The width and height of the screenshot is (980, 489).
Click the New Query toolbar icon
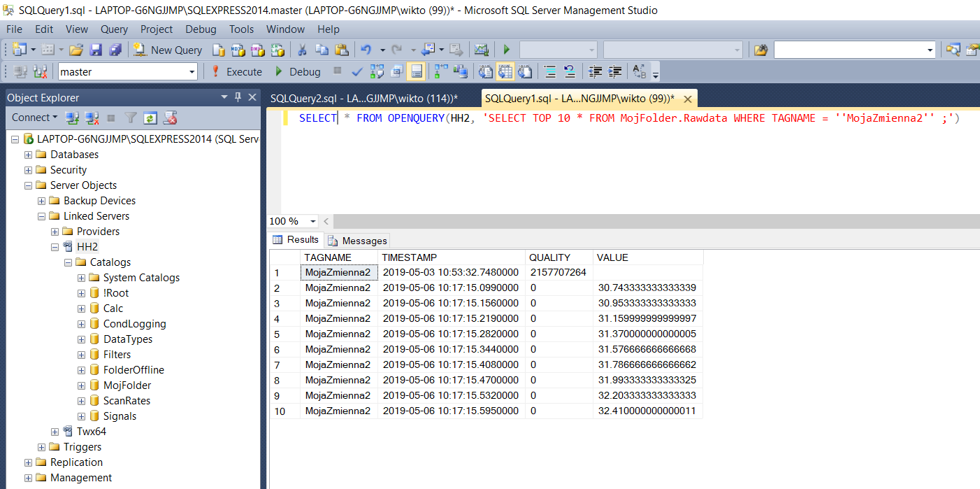coord(168,50)
